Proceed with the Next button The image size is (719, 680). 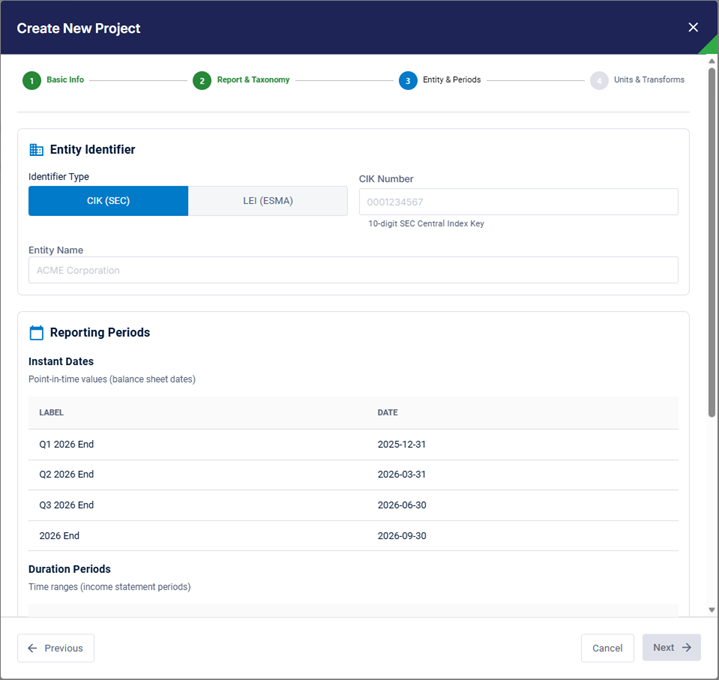point(671,647)
